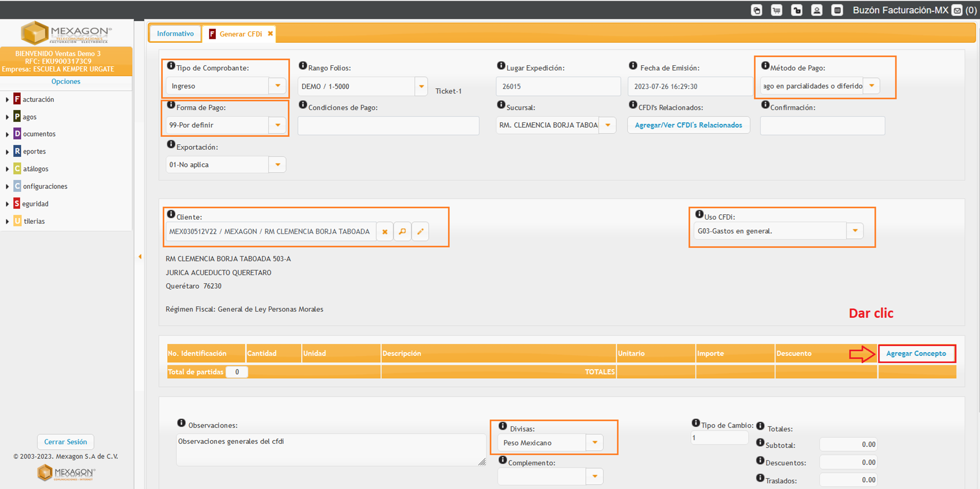Click into the Condiciones de Pago field
The height and width of the screenshot is (489, 980).
[x=388, y=125]
